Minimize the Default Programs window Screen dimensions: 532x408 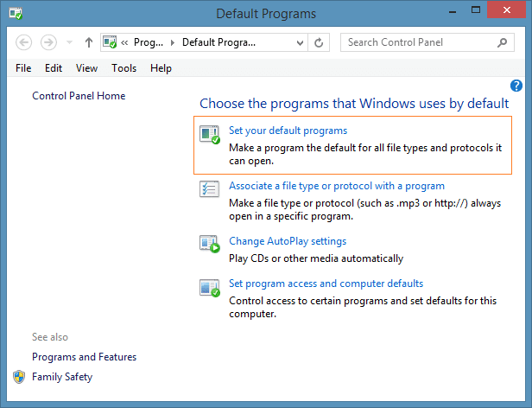(x=453, y=11)
